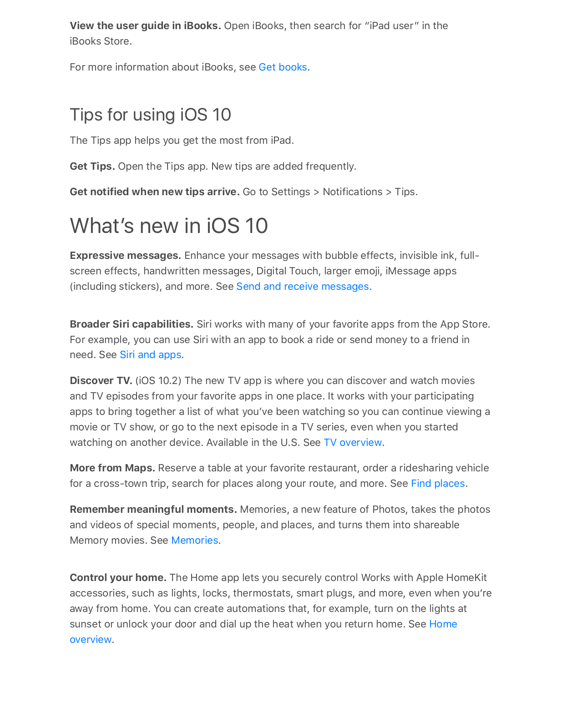Click the Tips for using iOS 10 heading
Viewport: 563px width, 728px height.
[150, 115]
